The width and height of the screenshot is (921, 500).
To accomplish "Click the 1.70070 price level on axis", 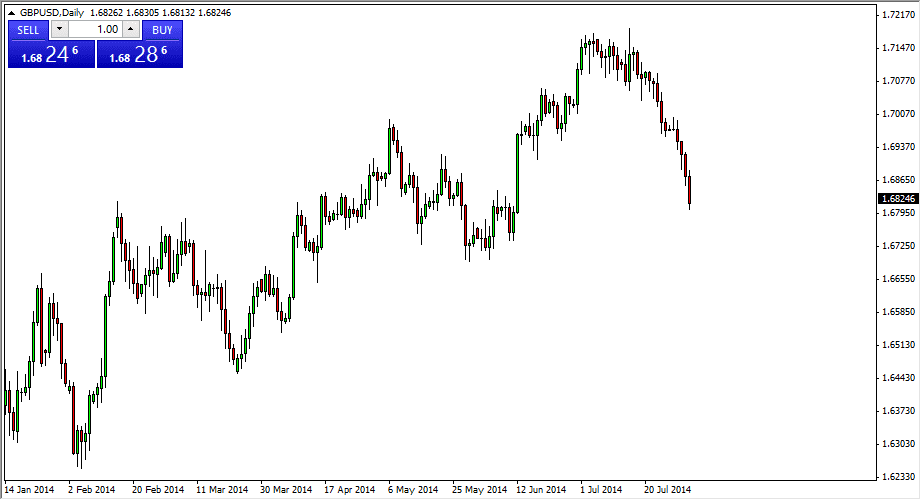I will [x=897, y=114].
